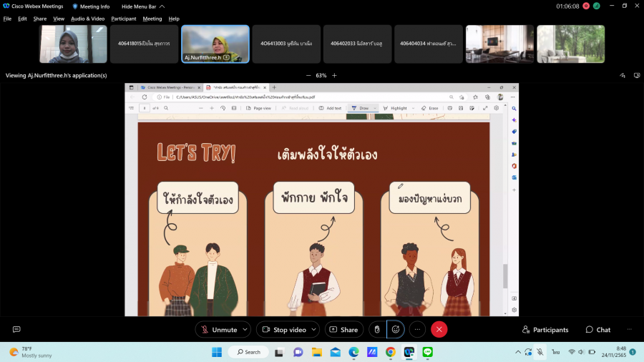Zoom in the shared content view
The width and height of the screenshot is (644, 362).
click(334, 75)
